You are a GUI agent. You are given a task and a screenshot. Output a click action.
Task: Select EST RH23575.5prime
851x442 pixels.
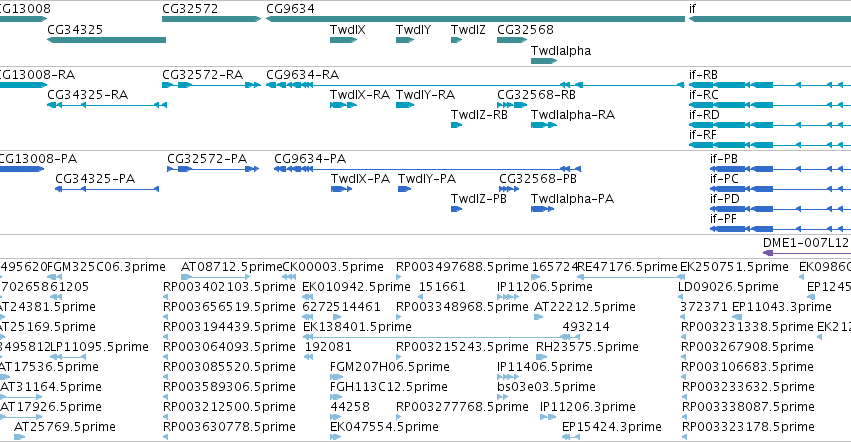pyautogui.click(x=587, y=347)
